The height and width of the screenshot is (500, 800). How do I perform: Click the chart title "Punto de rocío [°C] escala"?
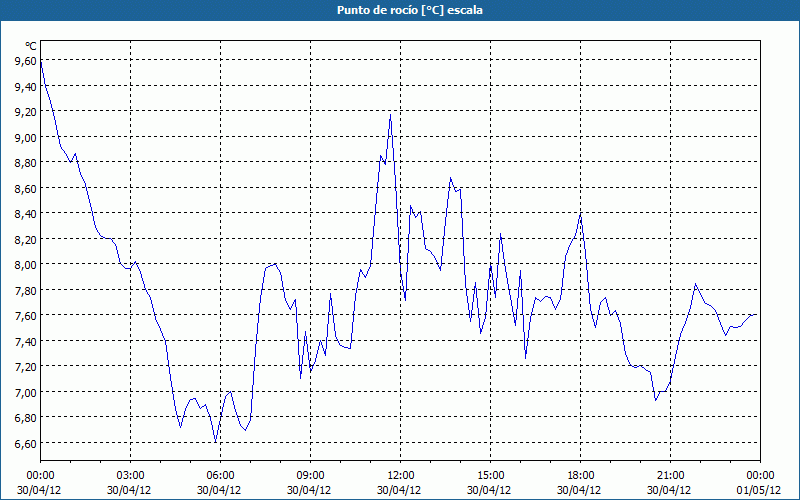pyautogui.click(x=410, y=10)
